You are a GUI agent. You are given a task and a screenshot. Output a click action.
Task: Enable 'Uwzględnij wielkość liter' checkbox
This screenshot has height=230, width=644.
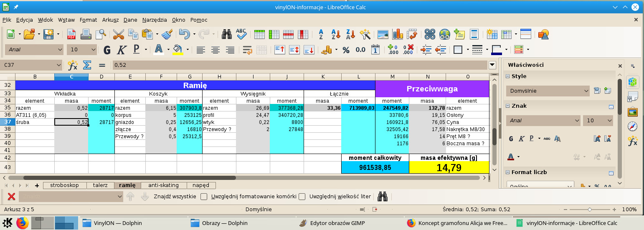[x=302, y=197]
